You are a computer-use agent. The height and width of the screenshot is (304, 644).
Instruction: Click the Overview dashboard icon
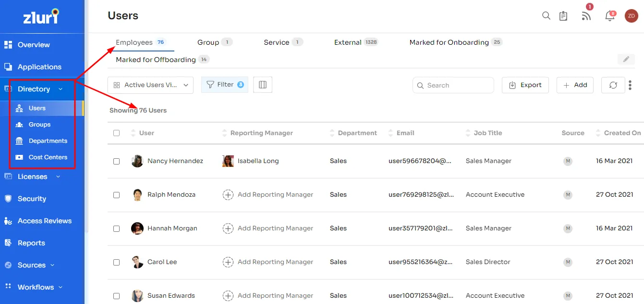click(8, 45)
